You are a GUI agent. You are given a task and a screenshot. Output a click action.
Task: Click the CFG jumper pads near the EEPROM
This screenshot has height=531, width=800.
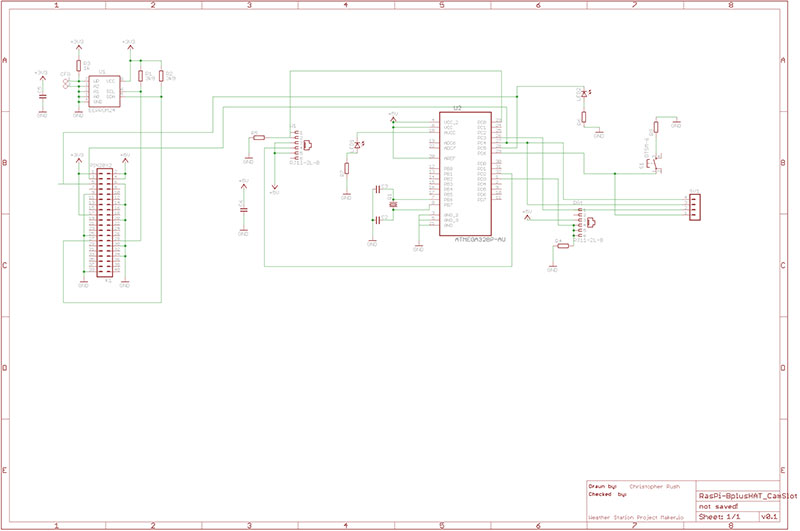click(66, 83)
